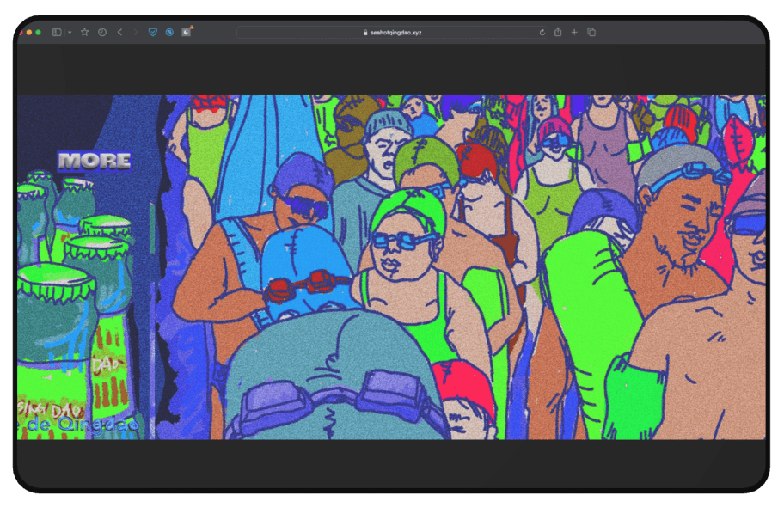
Task: Click the bookmarks star icon
Action: point(84,32)
